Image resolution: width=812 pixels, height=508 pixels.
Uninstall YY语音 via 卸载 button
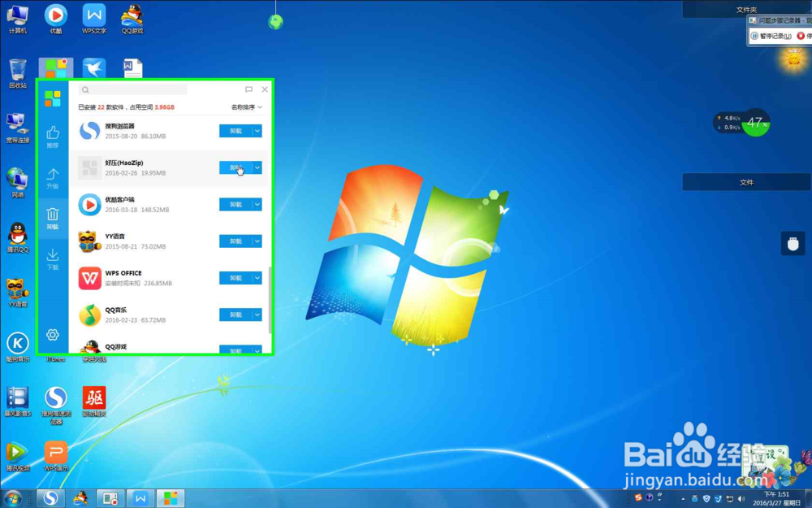(x=235, y=241)
